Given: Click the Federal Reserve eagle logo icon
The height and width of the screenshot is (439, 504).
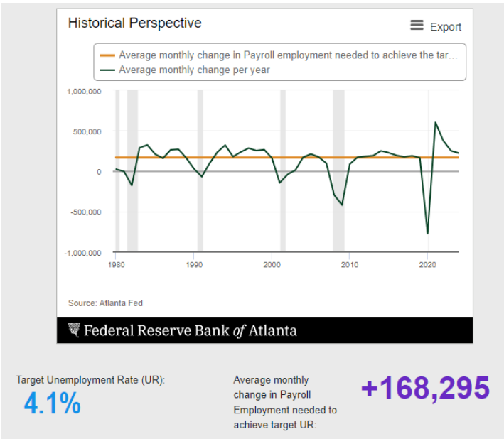Looking at the screenshot, I should click(75, 330).
